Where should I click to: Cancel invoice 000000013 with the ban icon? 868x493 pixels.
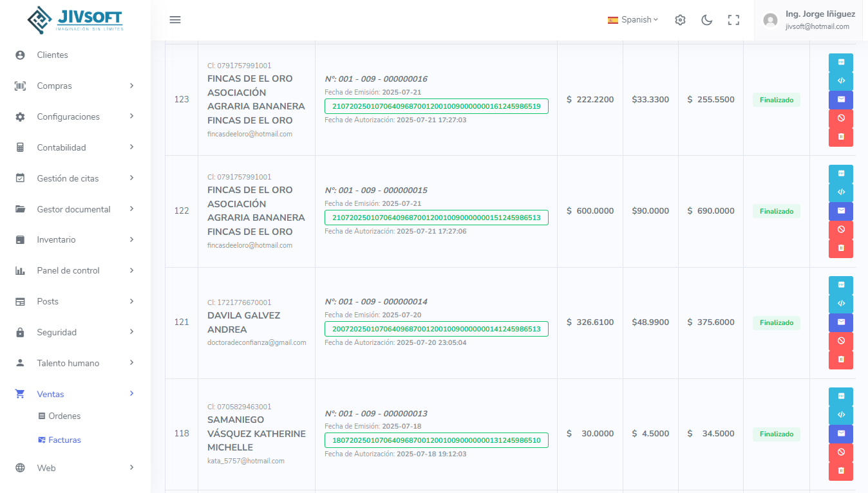(x=840, y=452)
